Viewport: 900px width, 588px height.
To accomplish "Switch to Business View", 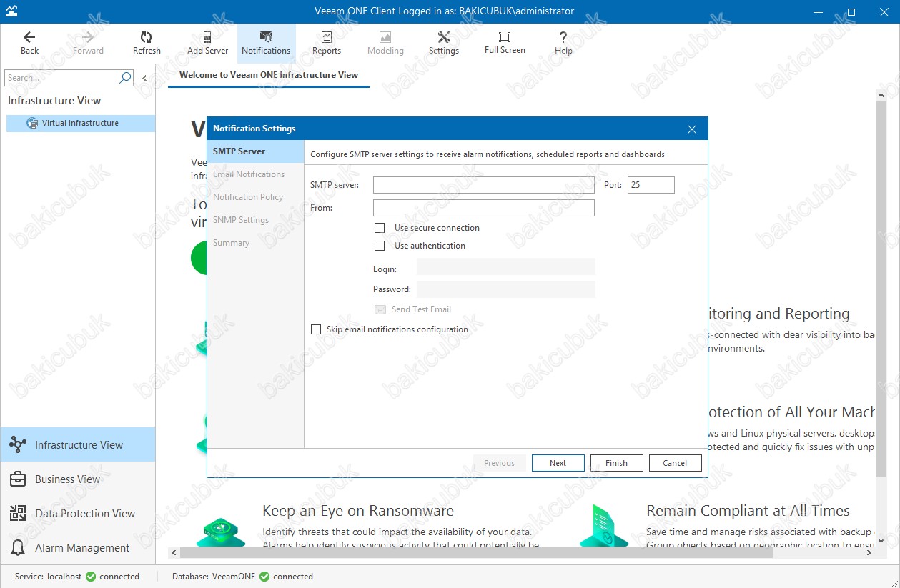I will point(78,479).
